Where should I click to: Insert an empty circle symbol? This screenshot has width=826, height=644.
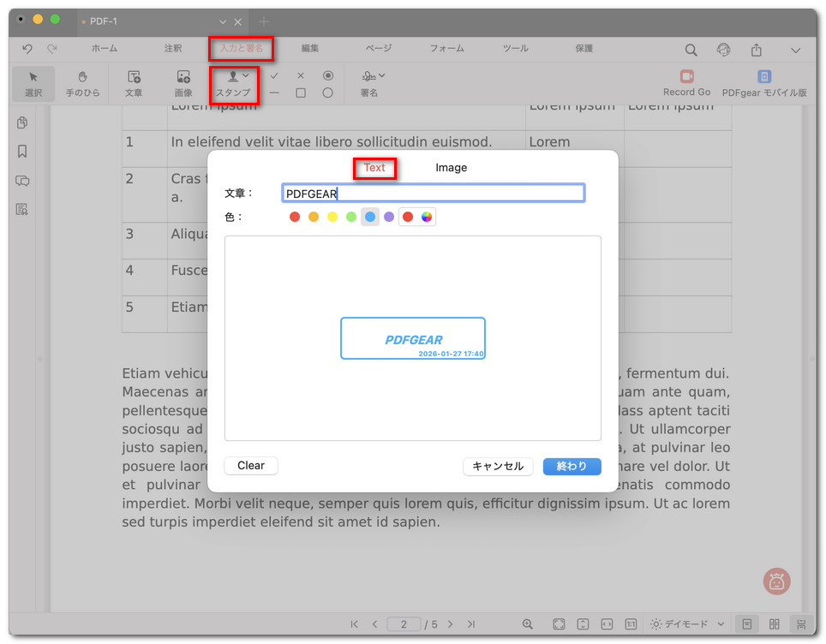pyautogui.click(x=327, y=92)
